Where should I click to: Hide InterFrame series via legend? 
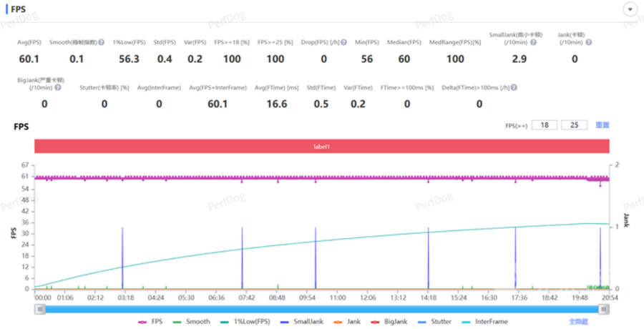[x=484, y=322]
